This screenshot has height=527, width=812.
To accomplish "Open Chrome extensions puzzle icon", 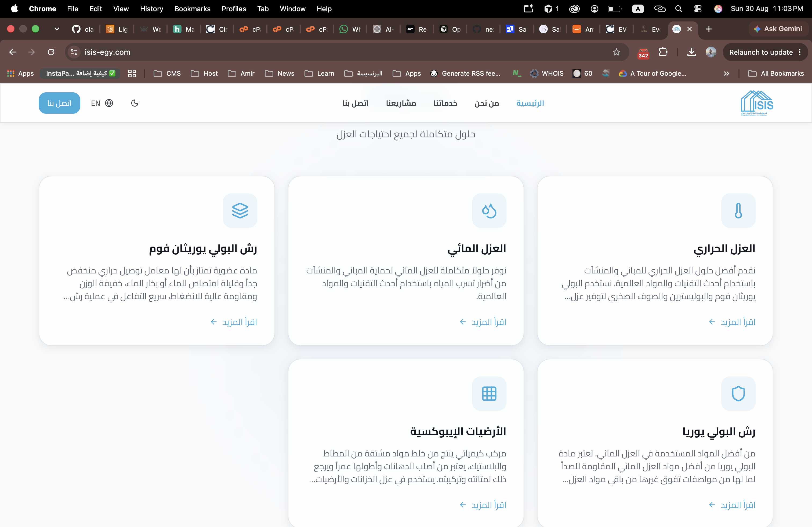I will [x=663, y=52].
